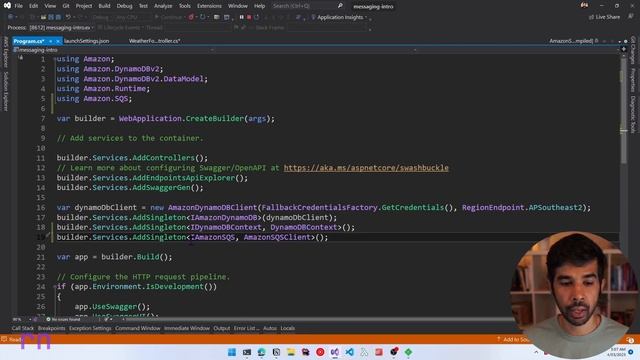Click the user account icon in title bar
The width and height of the screenshot is (640, 360).
(584, 5)
